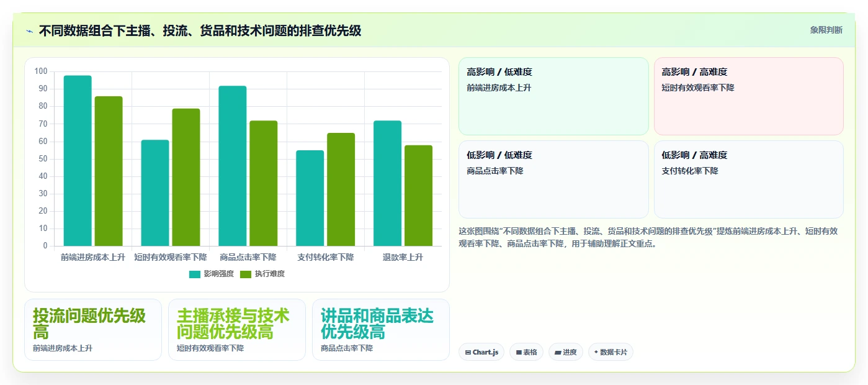Select the 数据卡片 tag
This screenshot has height=385, width=868.
(x=611, y=352)
